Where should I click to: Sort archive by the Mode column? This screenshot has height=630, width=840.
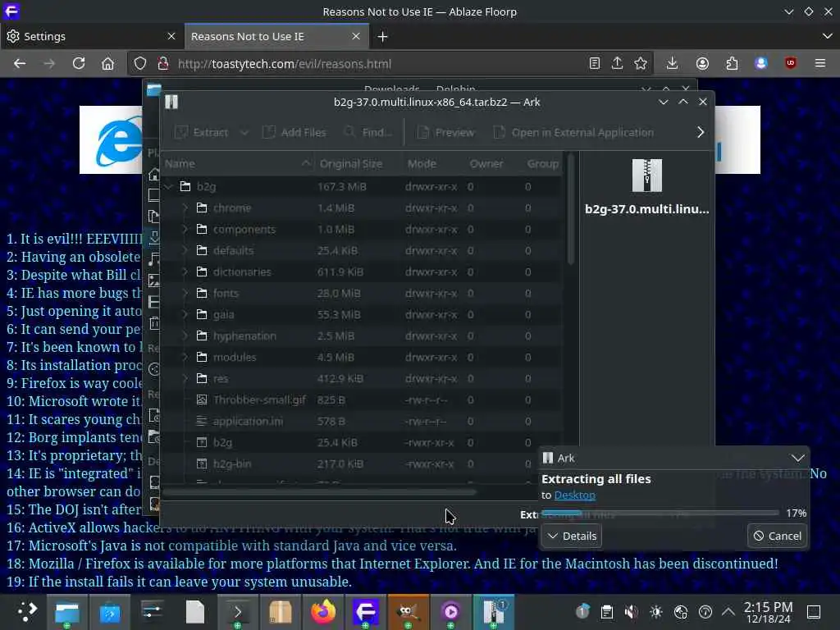[432, 164]
